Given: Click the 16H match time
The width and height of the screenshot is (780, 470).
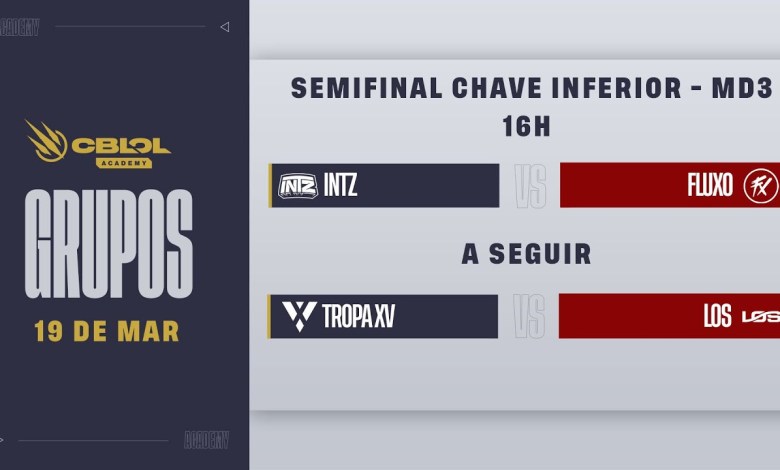Looking at the screenshot, I should [530, 126].
